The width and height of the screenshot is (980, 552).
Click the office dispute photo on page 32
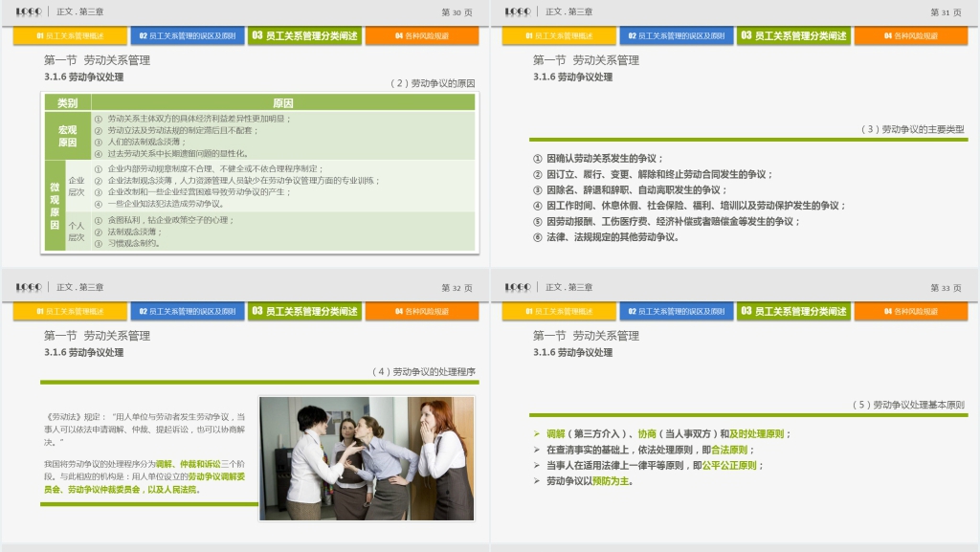pos(367,458)
